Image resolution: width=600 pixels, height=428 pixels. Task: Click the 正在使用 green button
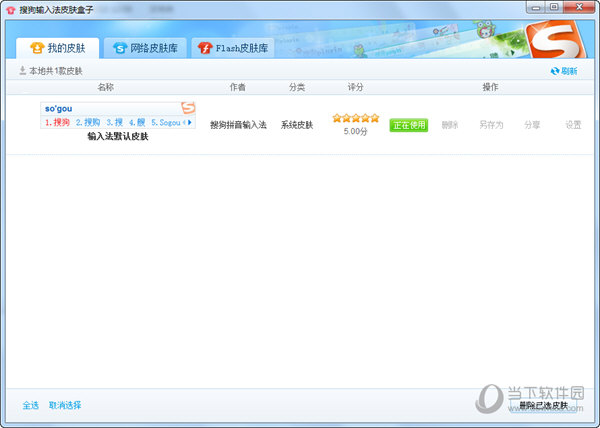point(409,125)
